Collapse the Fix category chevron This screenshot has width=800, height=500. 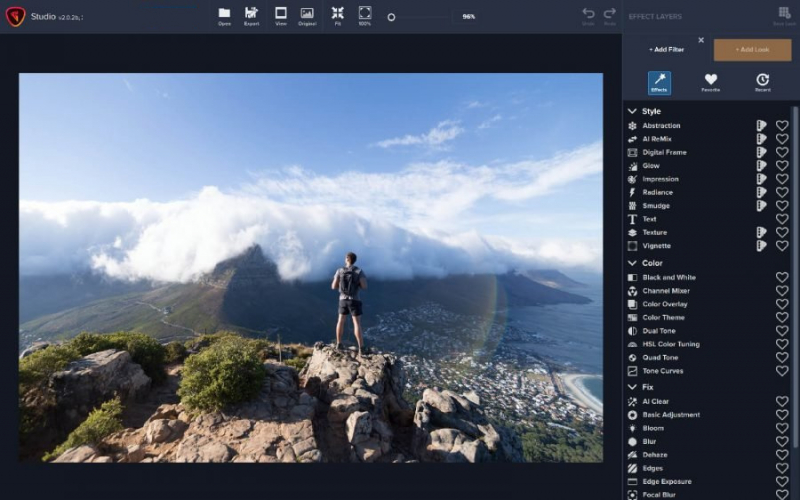pos(632,387)
